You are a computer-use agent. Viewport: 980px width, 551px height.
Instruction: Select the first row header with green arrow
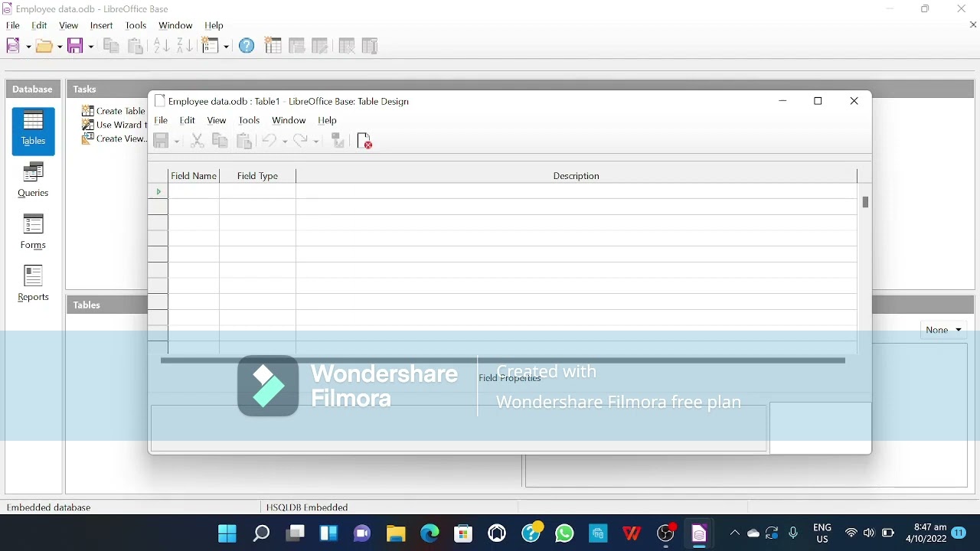pyautogui.click(x=158, y=191)
